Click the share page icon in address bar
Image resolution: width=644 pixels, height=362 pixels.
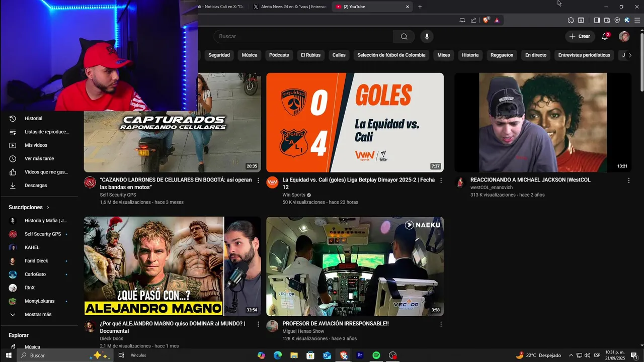click(x=473, y=20)
